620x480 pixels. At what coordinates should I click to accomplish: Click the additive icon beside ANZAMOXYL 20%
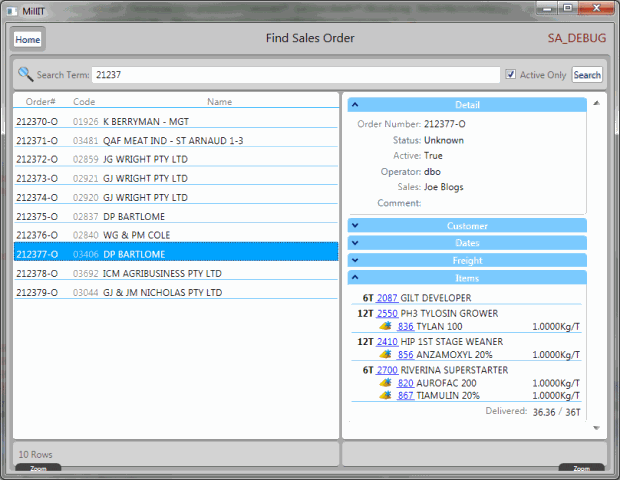coord(385,354)
